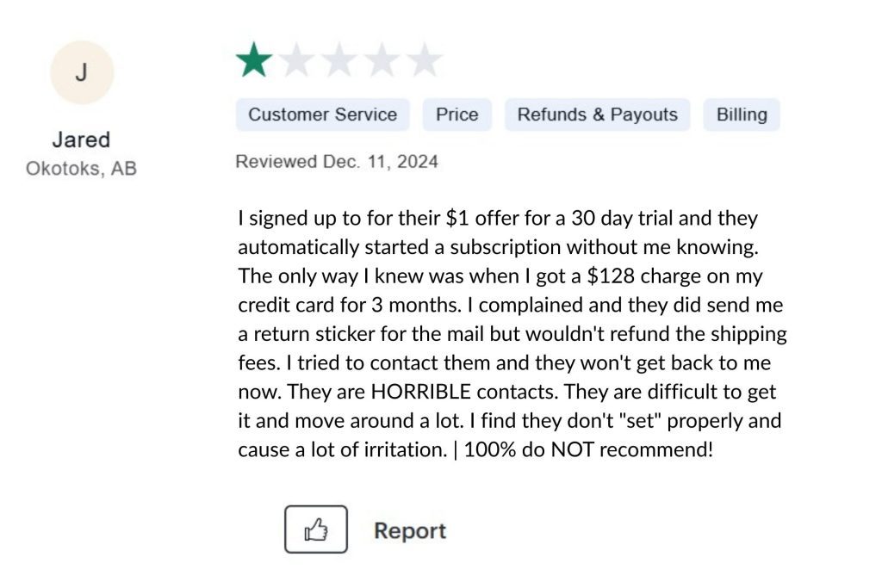Report this review
The width and height of the screenshot is (882, 588).
(x=410, y=530)
